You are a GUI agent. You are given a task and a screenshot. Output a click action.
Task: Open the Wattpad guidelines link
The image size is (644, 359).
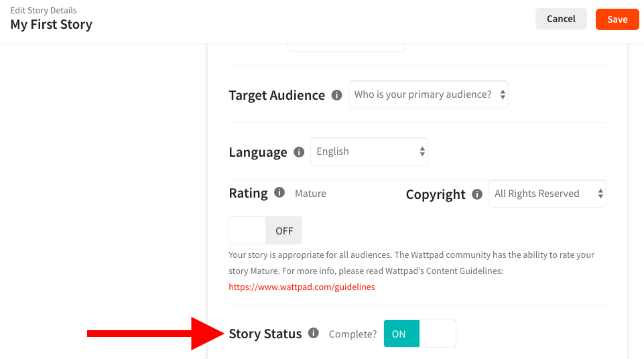coord(302,287)
